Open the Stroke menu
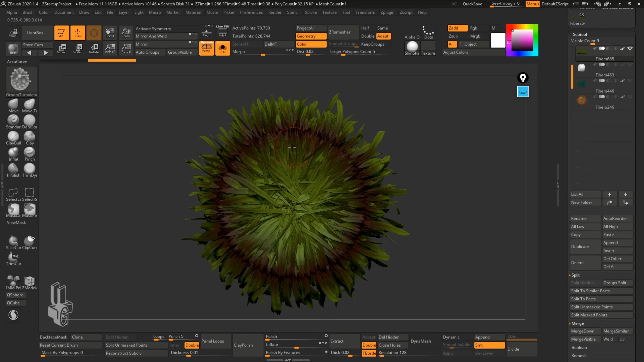644x362 pixels. [310, 12]
